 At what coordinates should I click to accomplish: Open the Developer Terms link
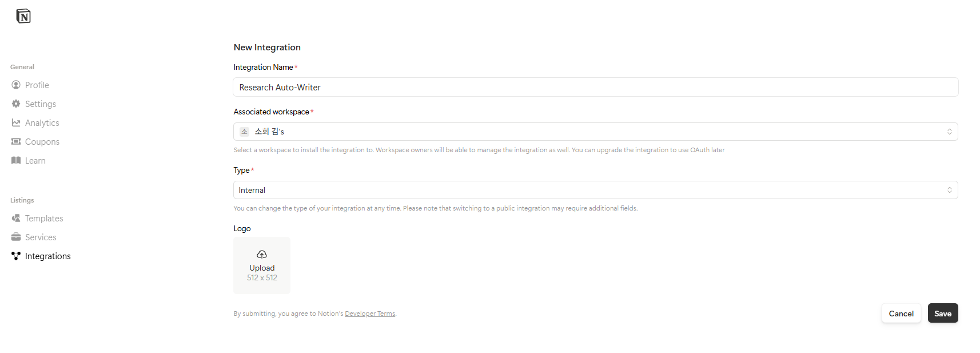370,314
